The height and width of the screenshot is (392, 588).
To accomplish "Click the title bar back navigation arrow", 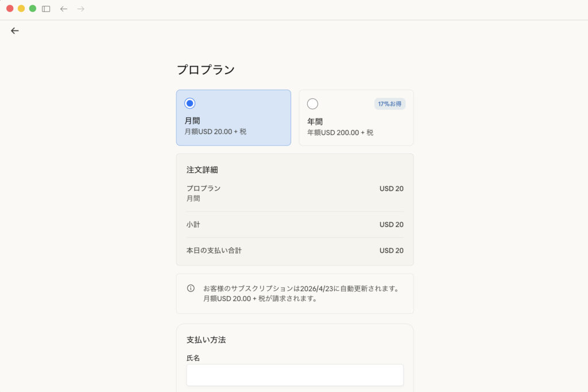I will click(64, 9).
